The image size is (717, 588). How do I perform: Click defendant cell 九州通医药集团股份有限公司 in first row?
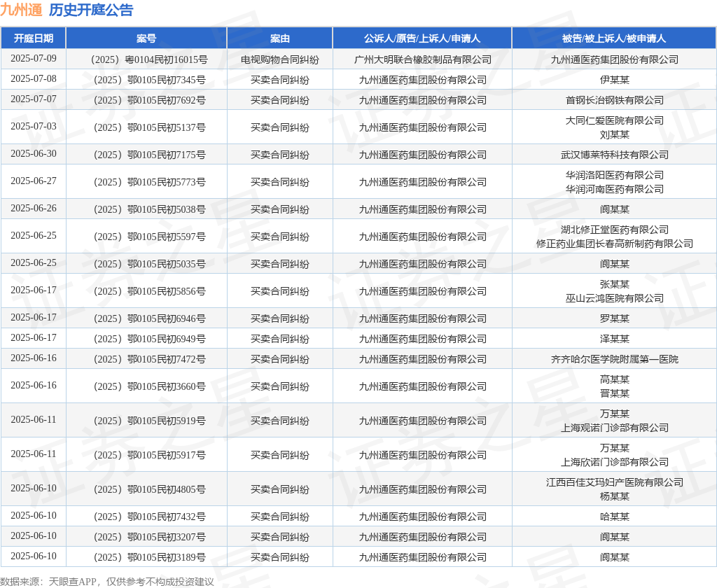click(615, 59)
